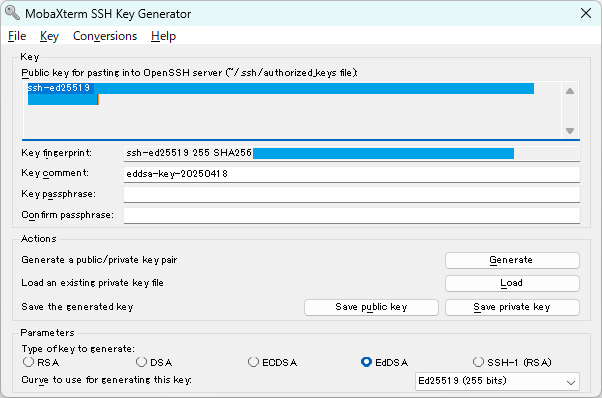Image resolution: width=602 pixels, height=398 pixels.
Task: Click the key icon in title bar
Action: [x=13, y=13]
